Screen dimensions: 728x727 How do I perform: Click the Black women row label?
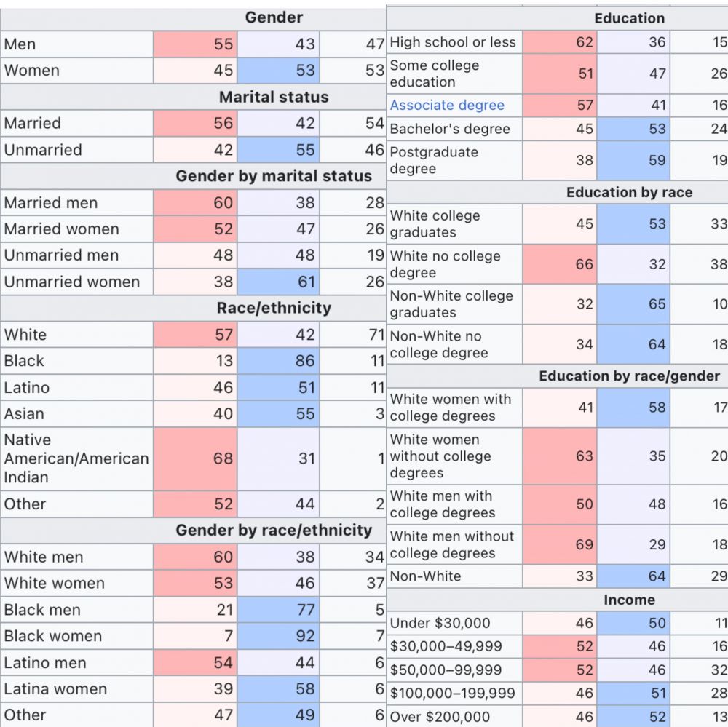tap(54, 636)
